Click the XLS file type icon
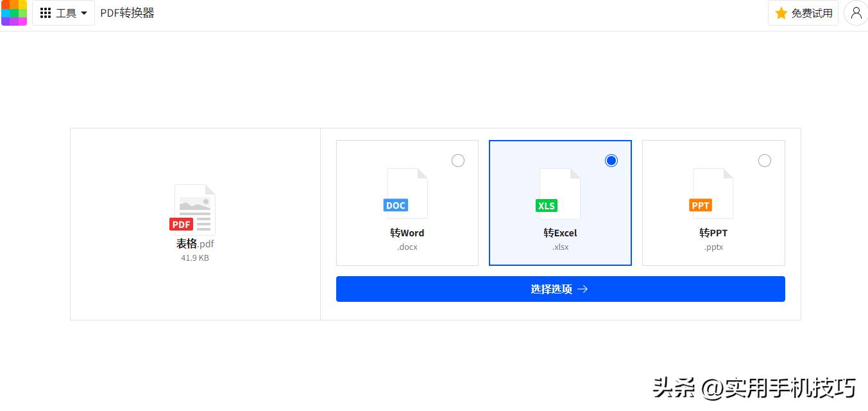 [558, 193]
